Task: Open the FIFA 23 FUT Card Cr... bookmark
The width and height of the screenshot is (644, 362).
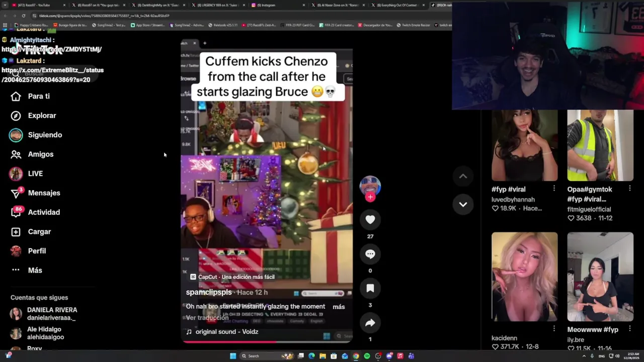Action: pos(297,25)
